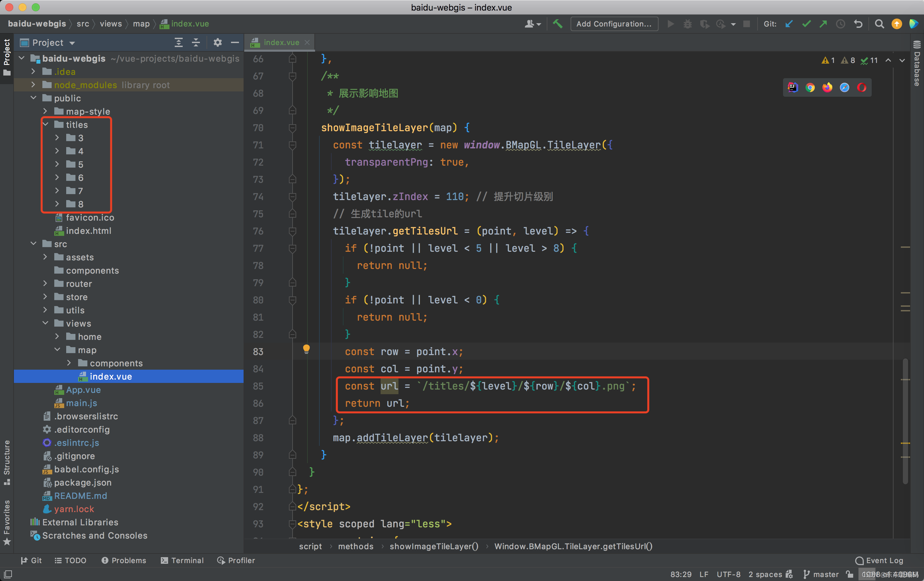Open project panel settings gear

point(217,43)
